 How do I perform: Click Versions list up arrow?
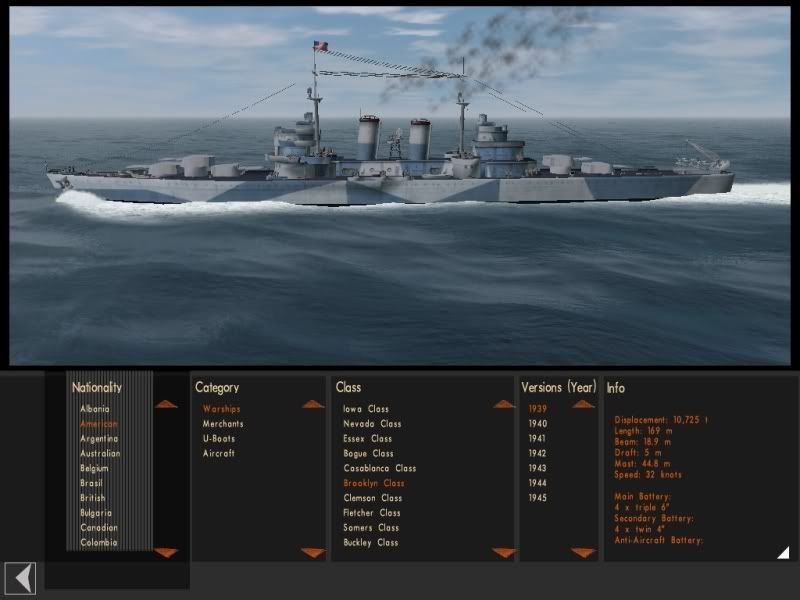point(583,405)
